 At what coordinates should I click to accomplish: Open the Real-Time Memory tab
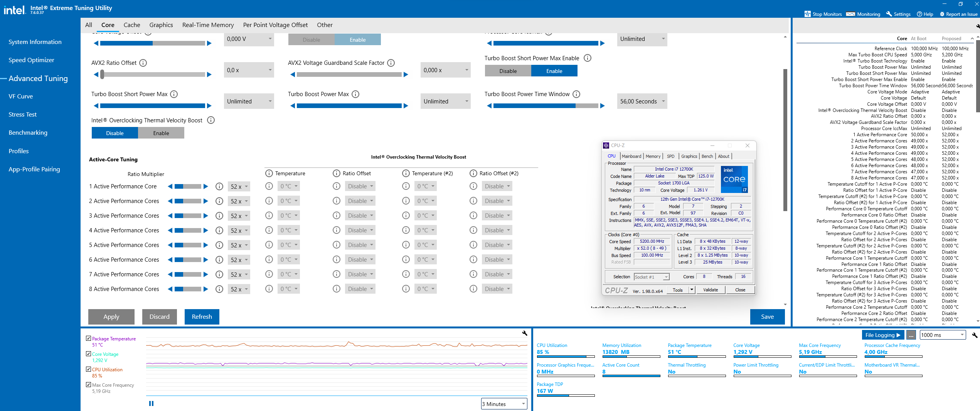pyautogui.click(x=208, y=25)
